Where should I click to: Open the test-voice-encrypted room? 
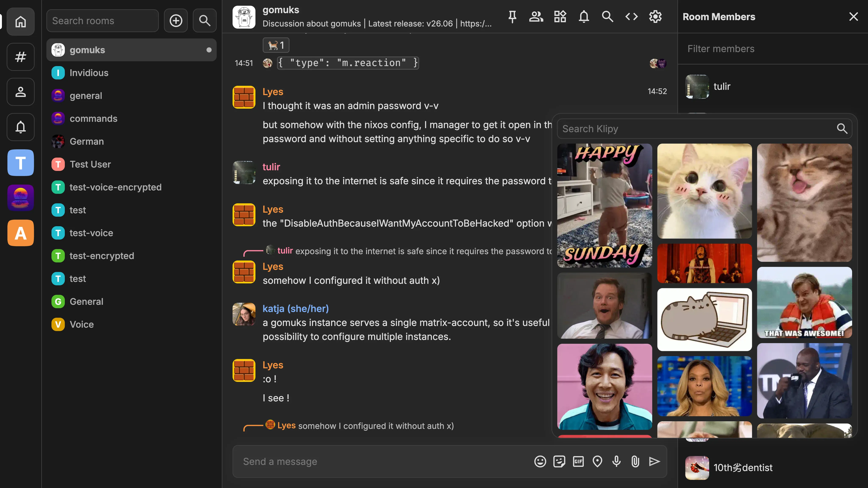131,187
